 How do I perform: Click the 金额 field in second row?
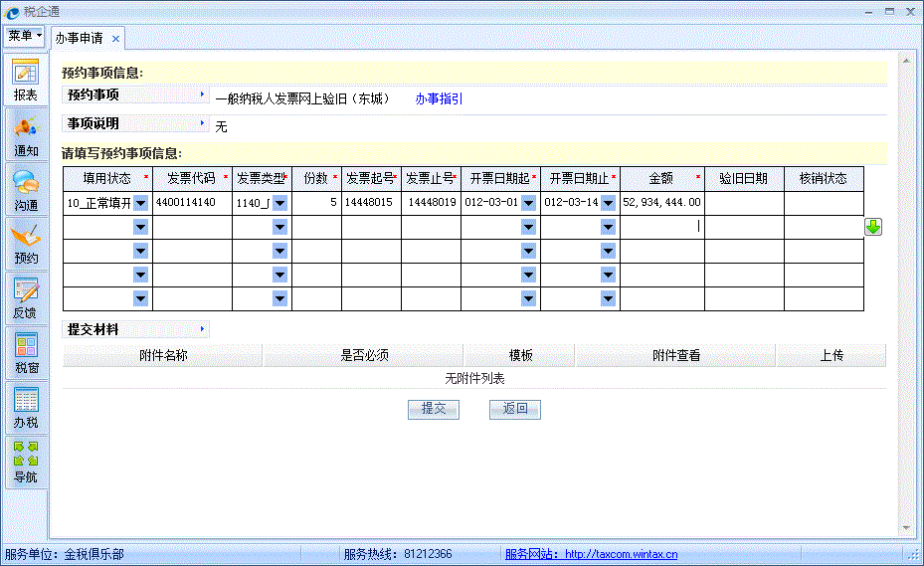tap(661, 227)
